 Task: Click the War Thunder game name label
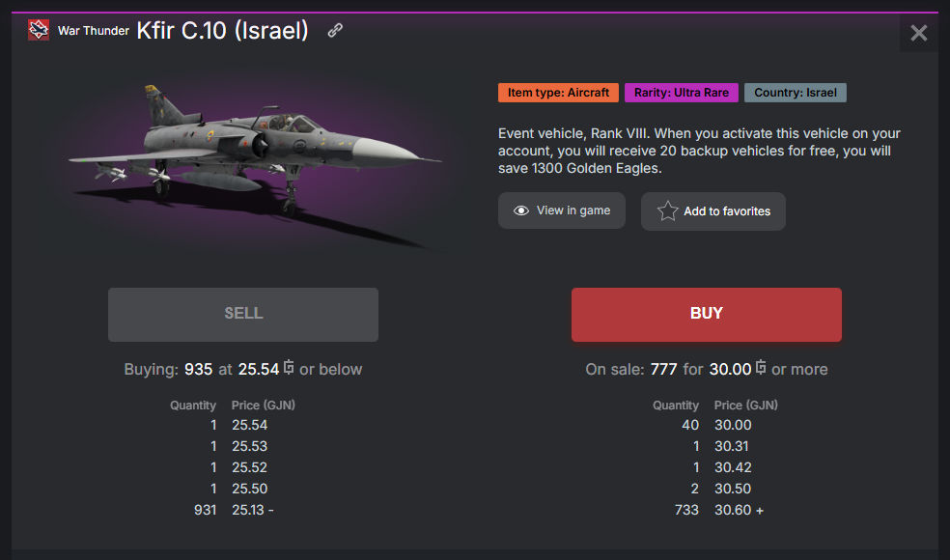[93, 31]
